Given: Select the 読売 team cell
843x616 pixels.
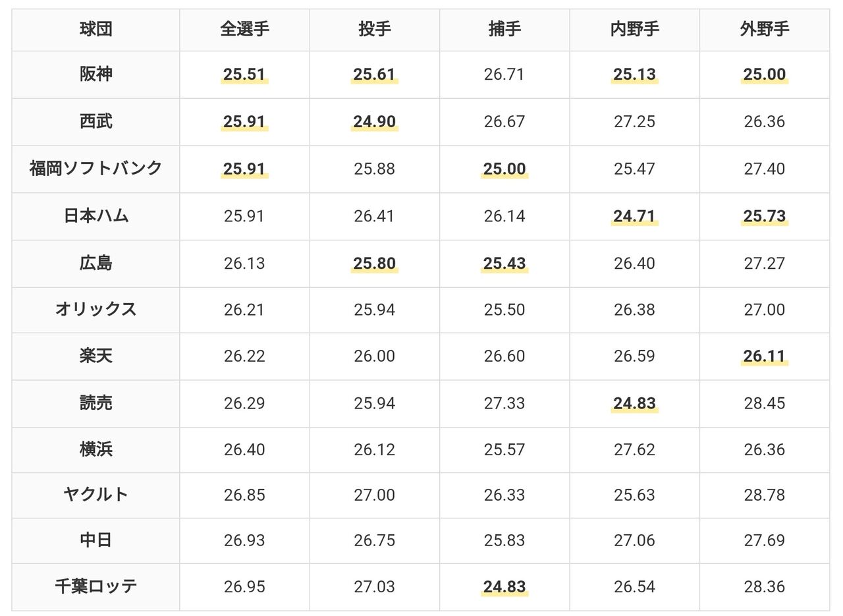Looking at the screenshot, I should click(x=95, y=403).
